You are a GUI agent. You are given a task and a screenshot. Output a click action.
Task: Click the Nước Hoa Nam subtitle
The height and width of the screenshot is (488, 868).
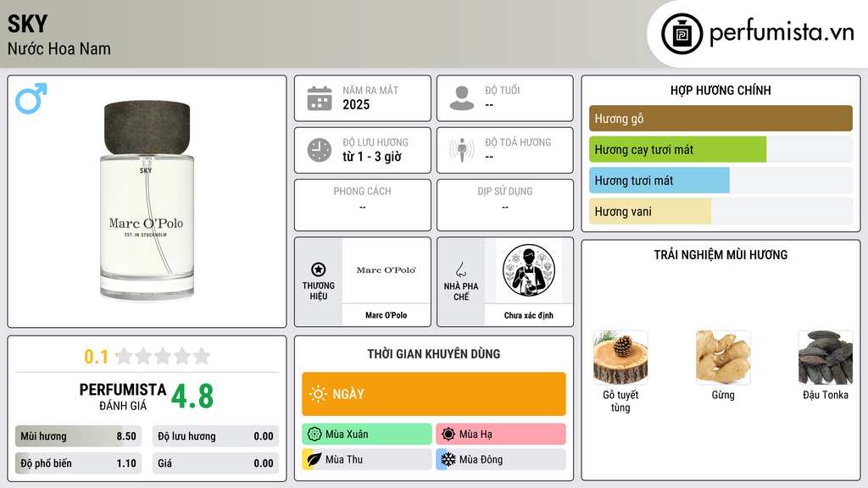point(59,48)
